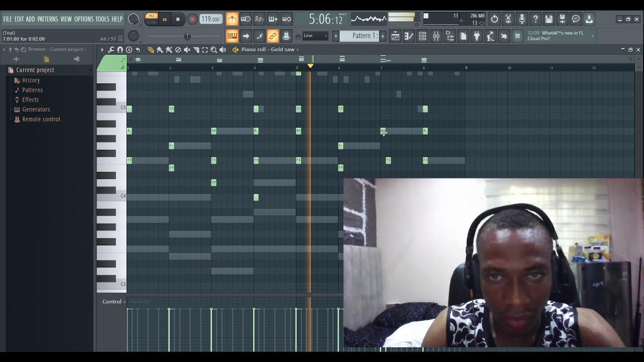
Task: Click the arrow left of Pattern 1
Action: point(336,36)
